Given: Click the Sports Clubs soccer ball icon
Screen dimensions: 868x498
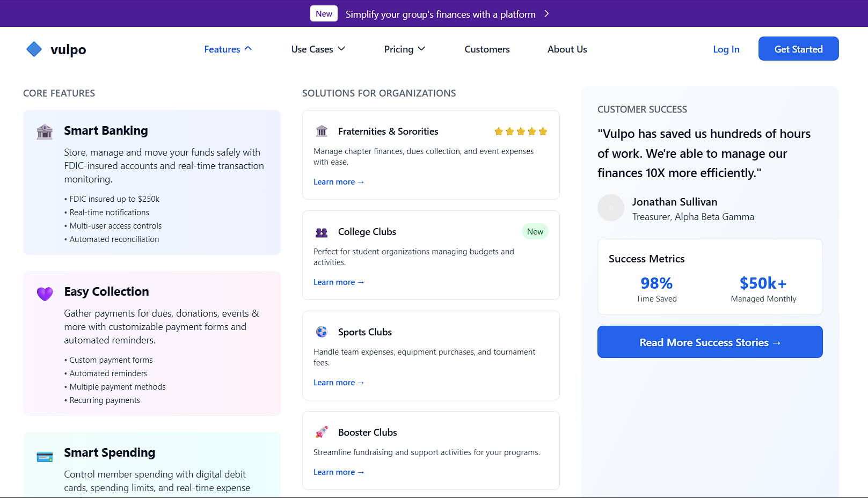Looking at the screenshot, I should pyautogui.click(x=322, y=332).
